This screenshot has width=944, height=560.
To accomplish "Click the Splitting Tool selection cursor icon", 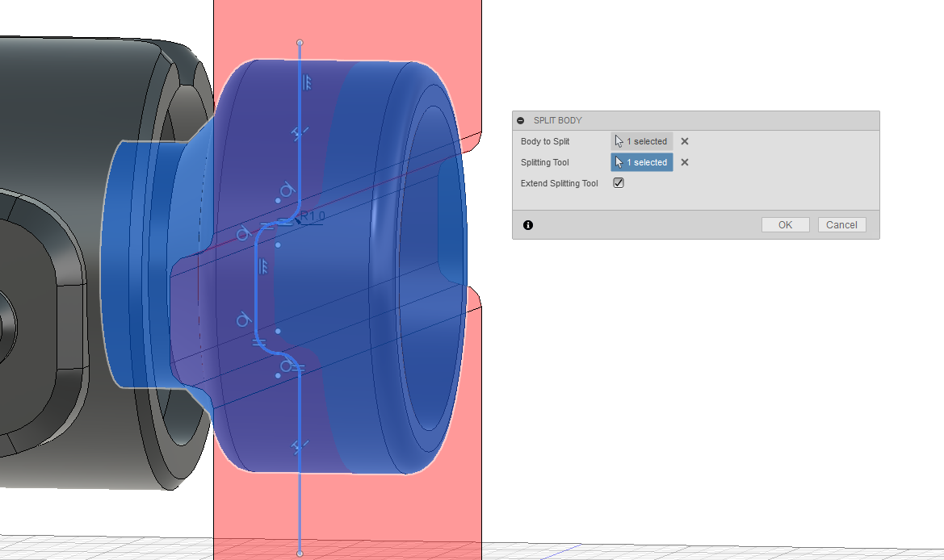I will tap(616, 162).
